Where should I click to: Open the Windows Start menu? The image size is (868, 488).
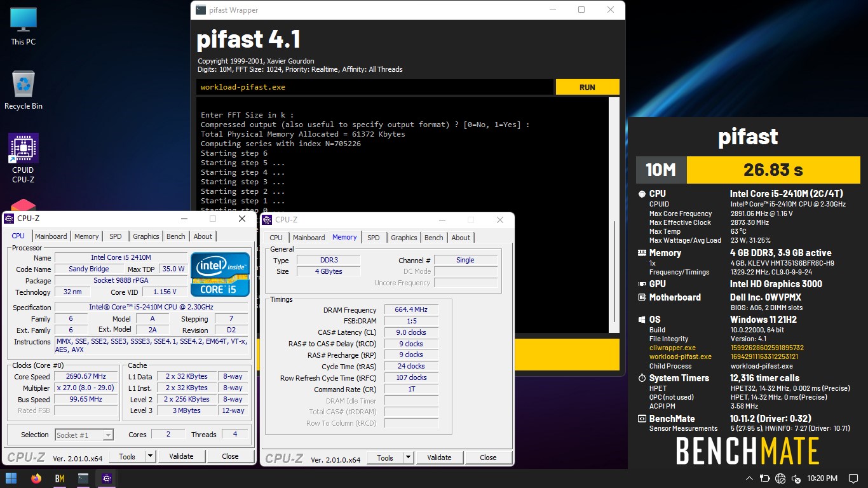[x=11, y=478]
